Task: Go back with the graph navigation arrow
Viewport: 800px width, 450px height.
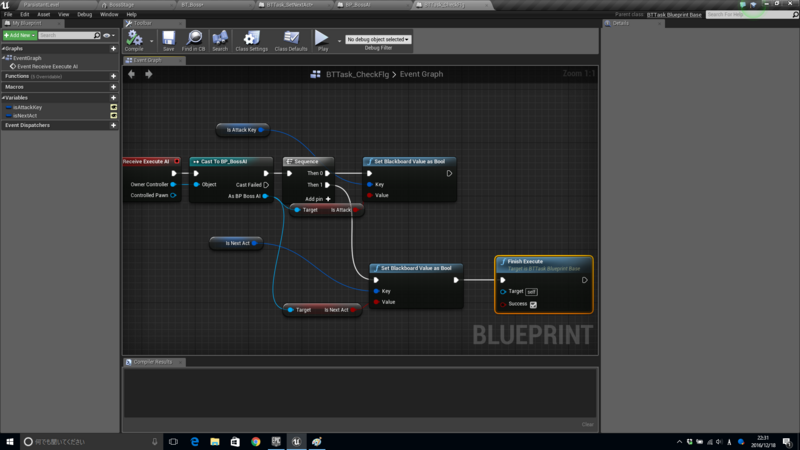Action: pyautogui.click(x=132, y=74)
